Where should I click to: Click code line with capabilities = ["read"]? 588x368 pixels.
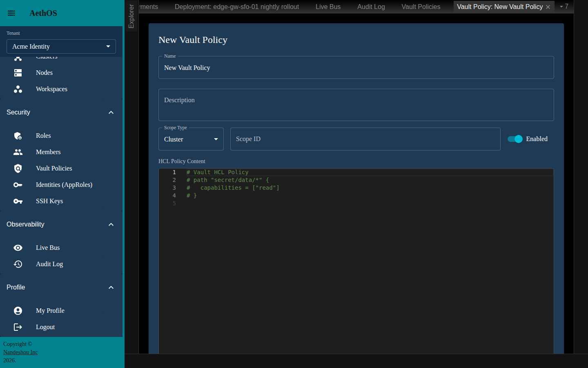(233, 188)
